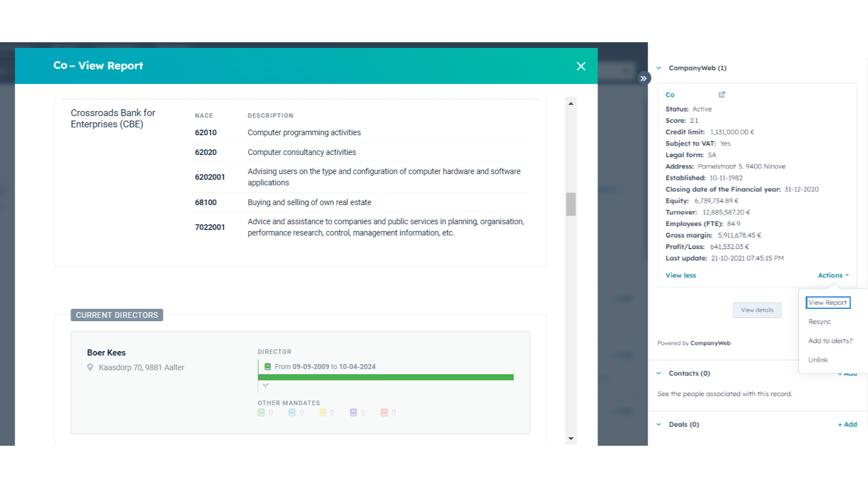Open the Actions dropdown
Screen dimensions: 868x488
click(x=833, y=275)
